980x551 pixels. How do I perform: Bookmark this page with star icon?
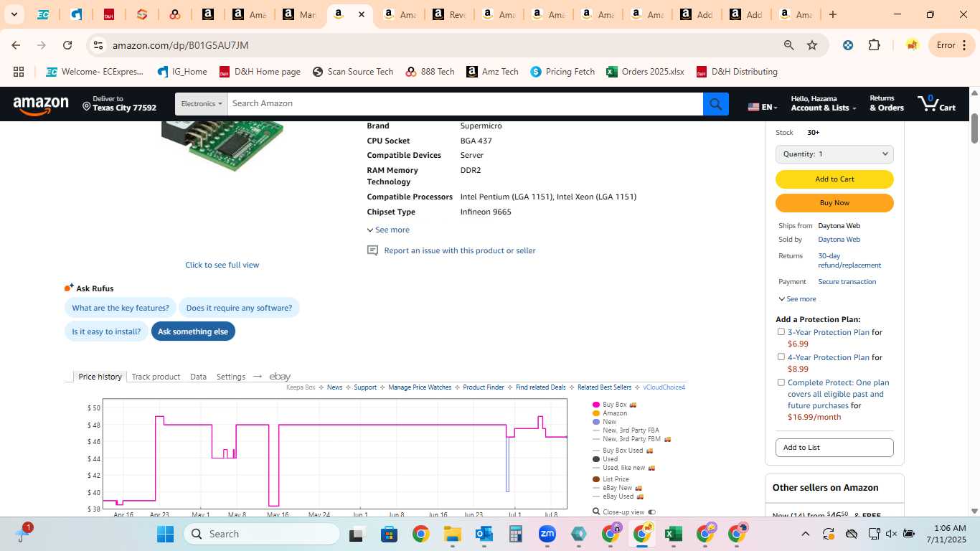coord(812,45)
